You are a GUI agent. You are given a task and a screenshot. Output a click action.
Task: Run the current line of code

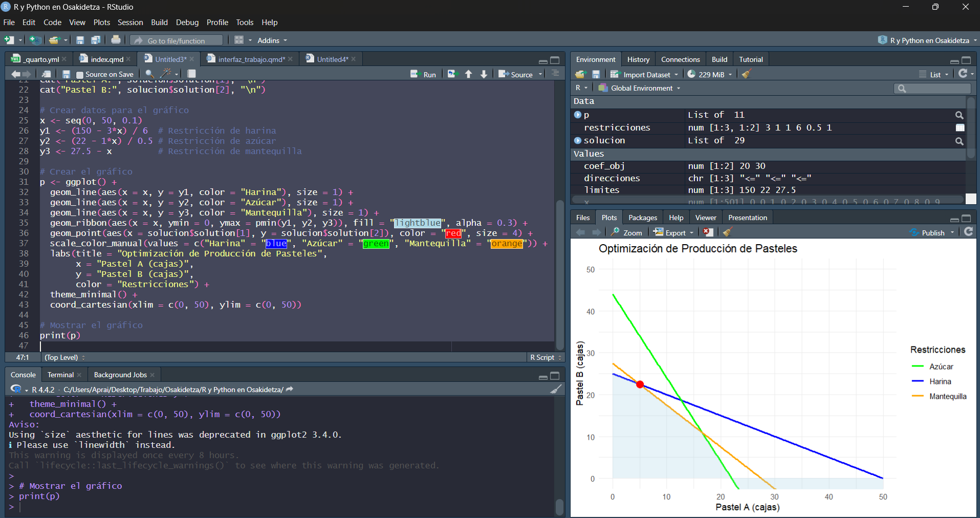click(423, 74)
